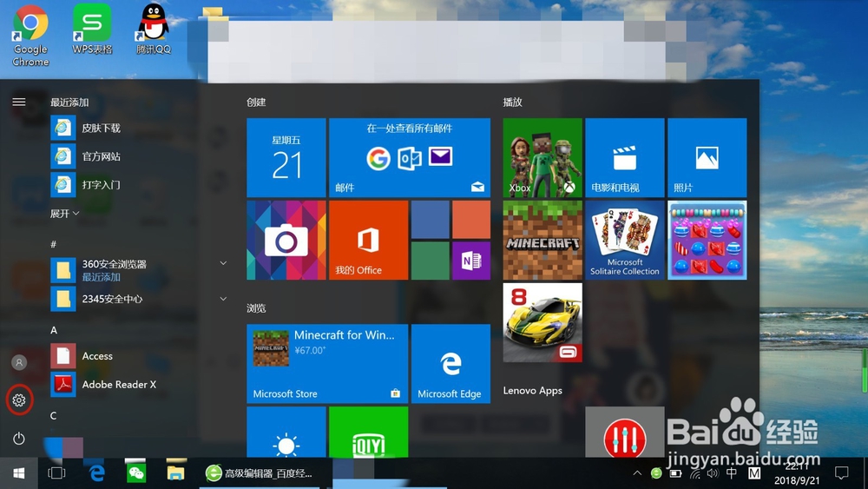Image resolution: width=868 pixels, height=489 pixels.
Task: Click the C section letter header
Action: click(54, 415)
